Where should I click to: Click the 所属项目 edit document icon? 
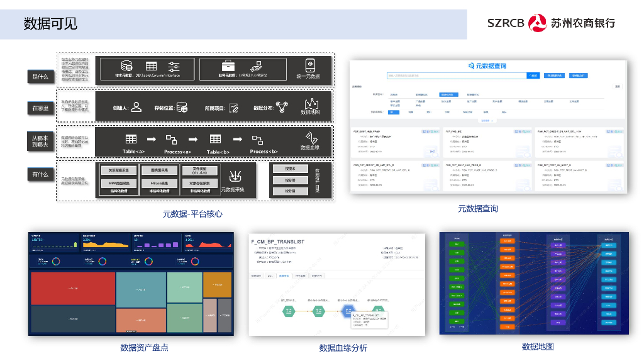click(x=233, y=108)
